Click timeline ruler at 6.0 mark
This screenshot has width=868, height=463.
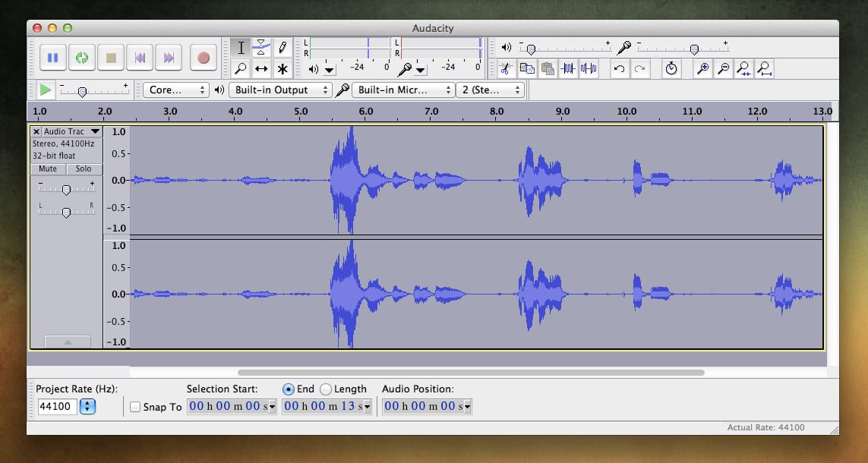pyautogui.click(x=366, y=111)
